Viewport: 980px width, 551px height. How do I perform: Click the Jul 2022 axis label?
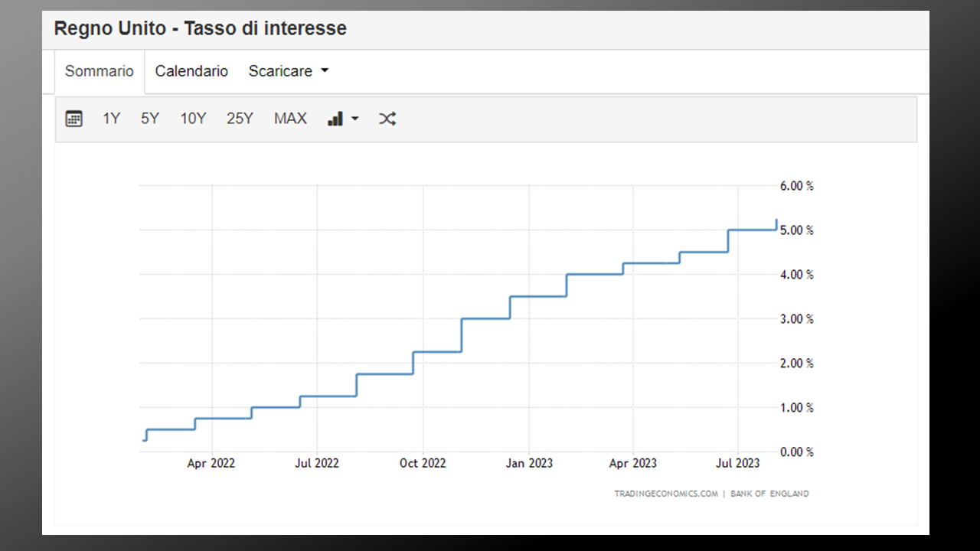(x=317, y=464)
